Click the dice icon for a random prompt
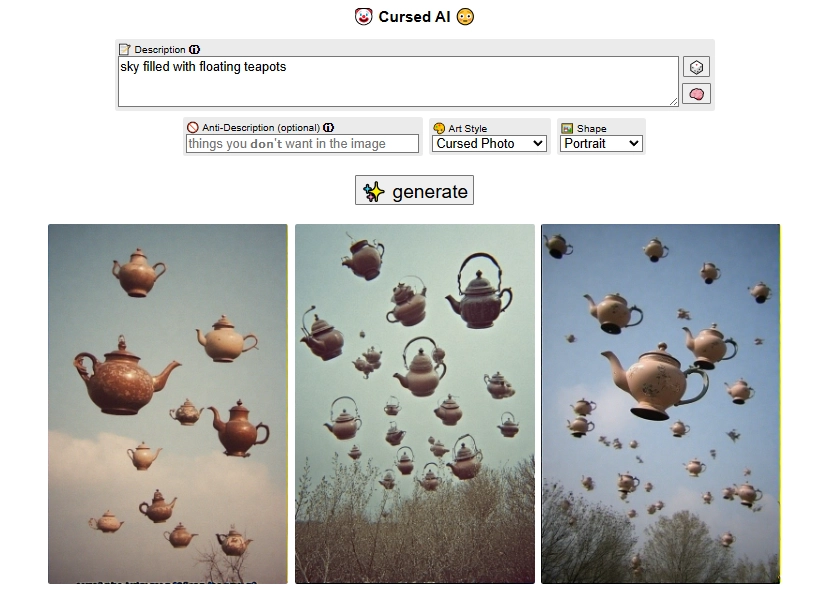 696,66
